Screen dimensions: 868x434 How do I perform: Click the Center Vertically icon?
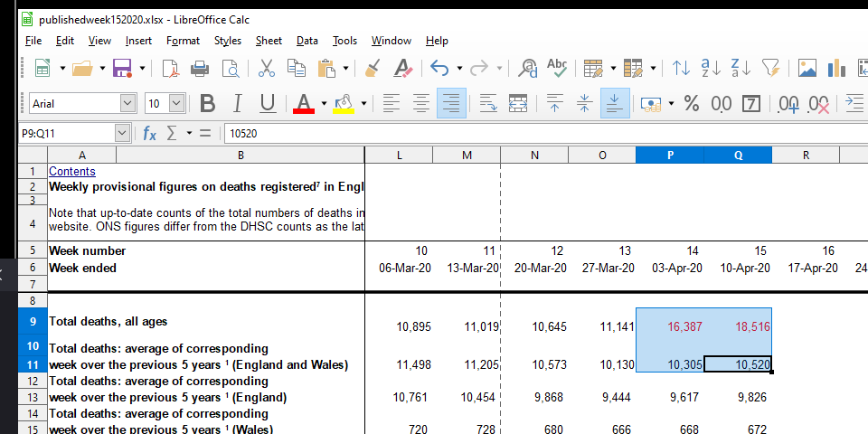(x=585, y=103)
